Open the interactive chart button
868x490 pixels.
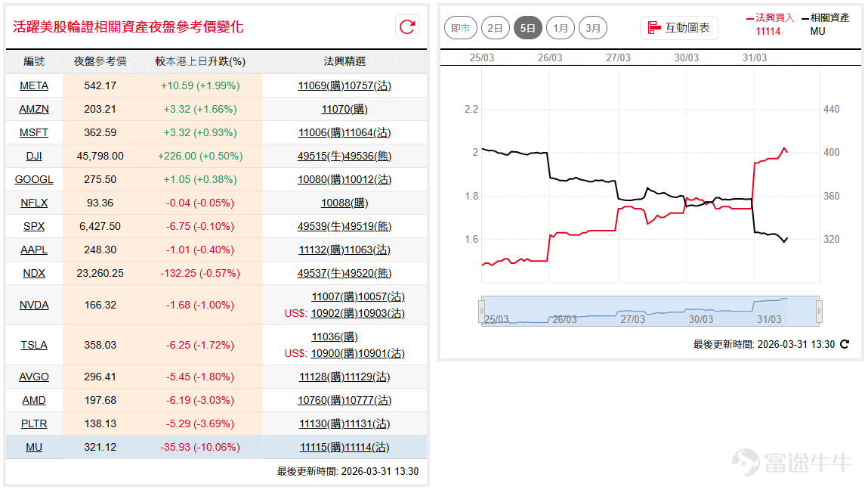678,28
